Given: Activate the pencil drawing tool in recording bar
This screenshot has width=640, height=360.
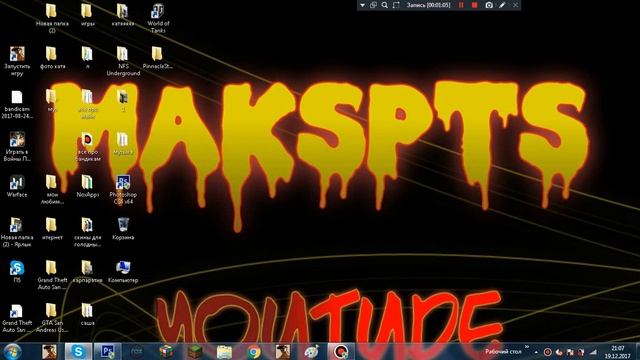Looking at the screenshot, I should point(502,5).
